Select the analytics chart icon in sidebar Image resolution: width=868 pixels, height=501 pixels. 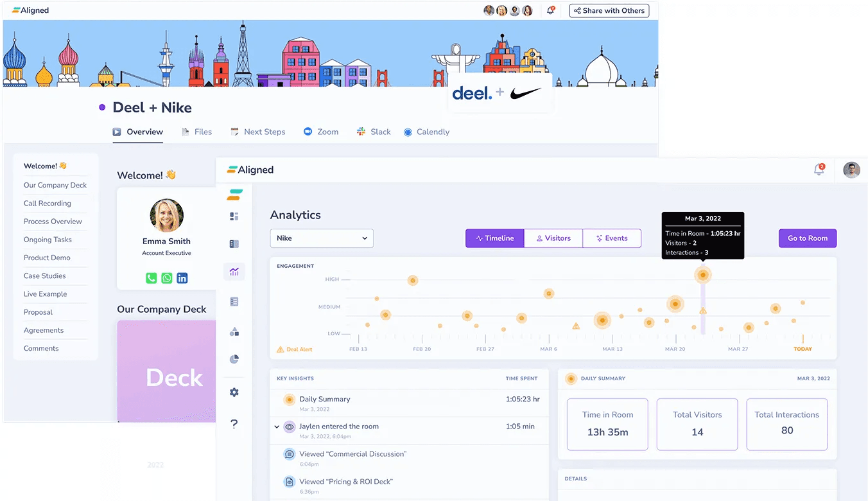pos(234,272)
